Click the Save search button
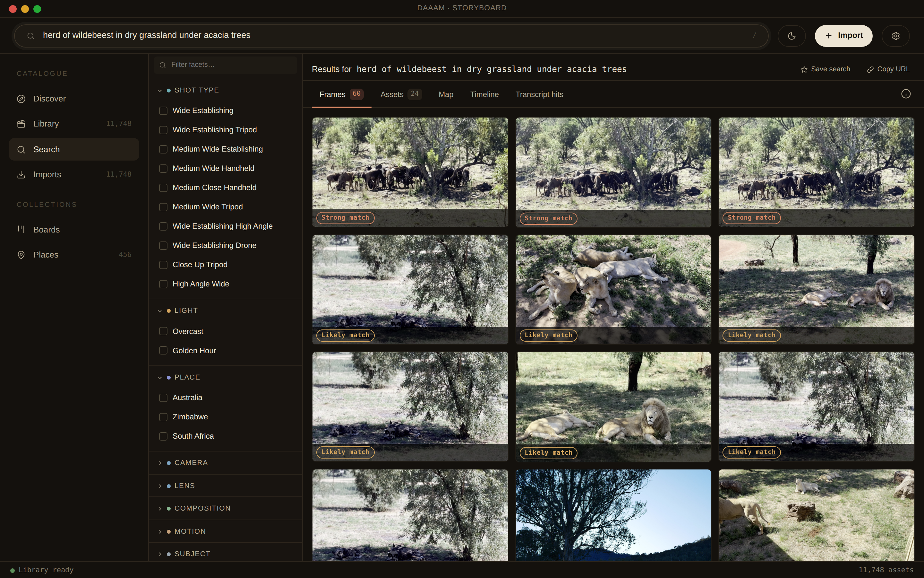 [826, 69]
